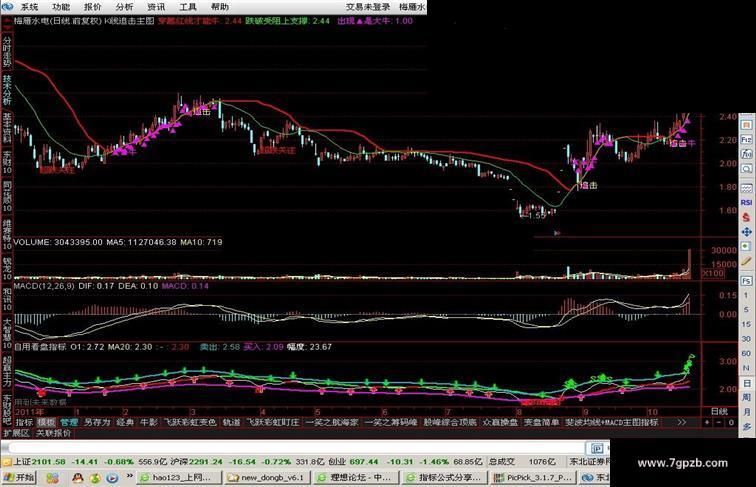Open the 工具 menu
The height and width of the screenshot is (487, 756).
(188, 7)
